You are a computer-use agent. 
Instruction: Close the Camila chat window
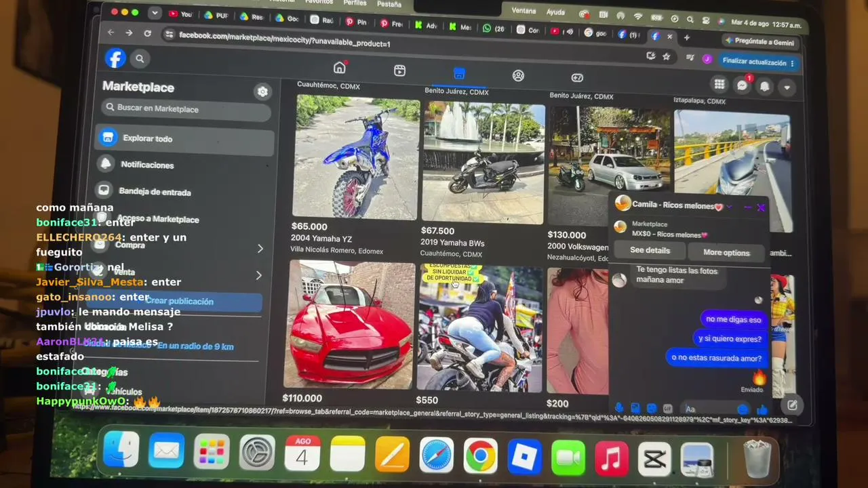761,207
